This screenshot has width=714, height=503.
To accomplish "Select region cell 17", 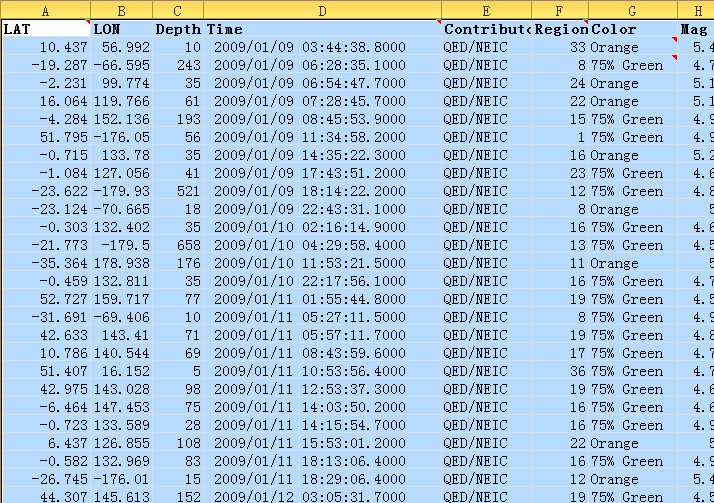I will [x=560, y=352].
